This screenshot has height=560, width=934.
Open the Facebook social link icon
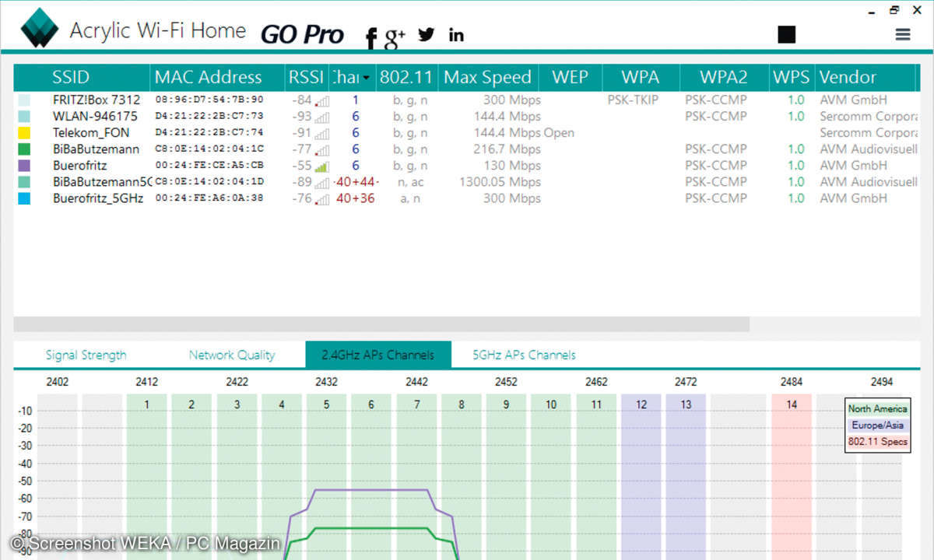tap(371, 37)
